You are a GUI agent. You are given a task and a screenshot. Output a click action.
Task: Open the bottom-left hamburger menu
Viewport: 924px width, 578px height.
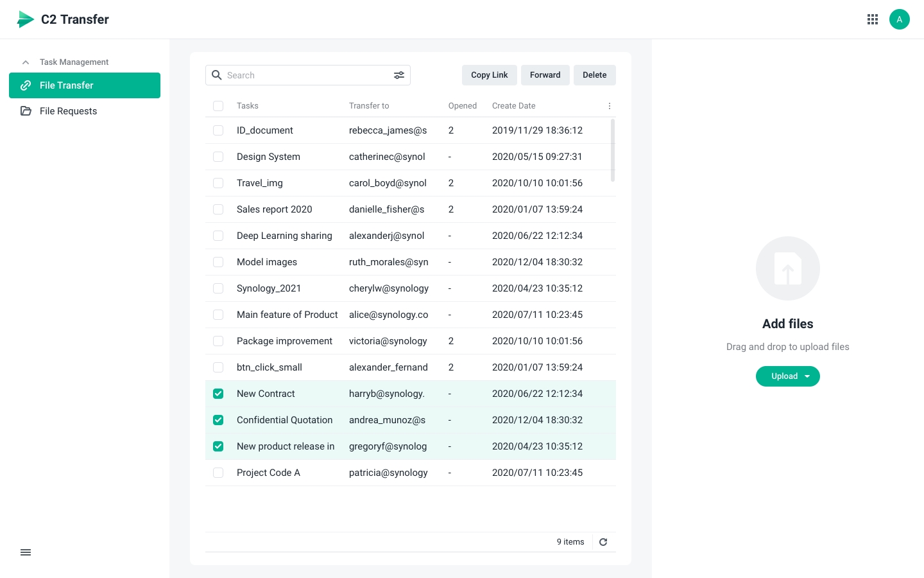tap(26, 552)
